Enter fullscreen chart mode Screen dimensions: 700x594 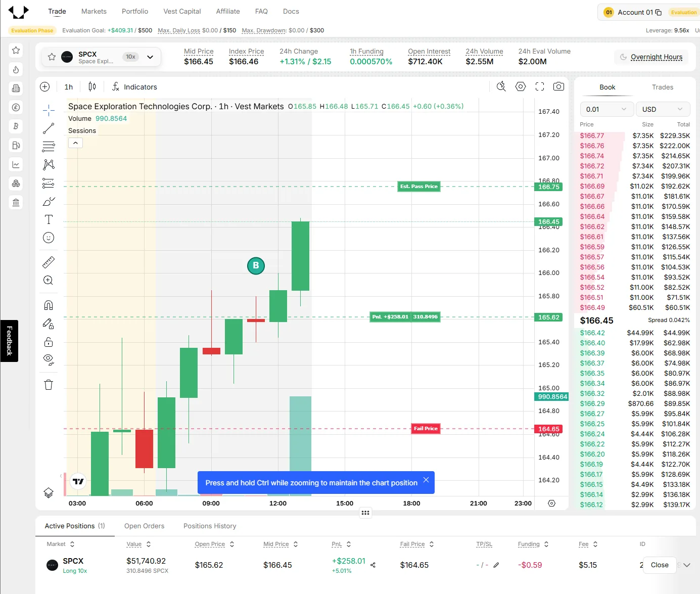tap(540, 86)
